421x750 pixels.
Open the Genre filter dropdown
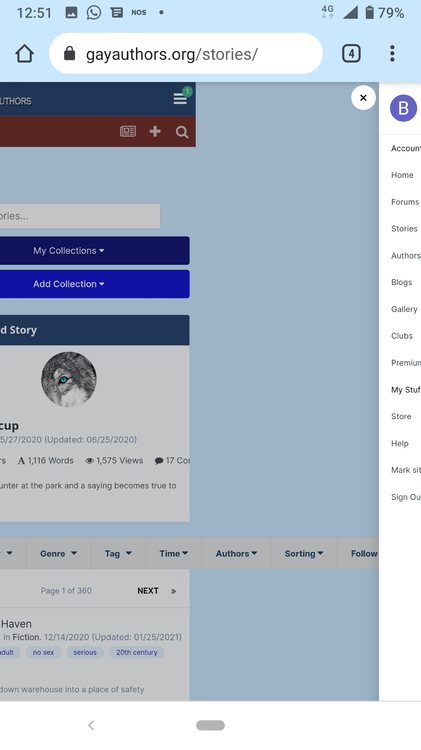(58, 553)
